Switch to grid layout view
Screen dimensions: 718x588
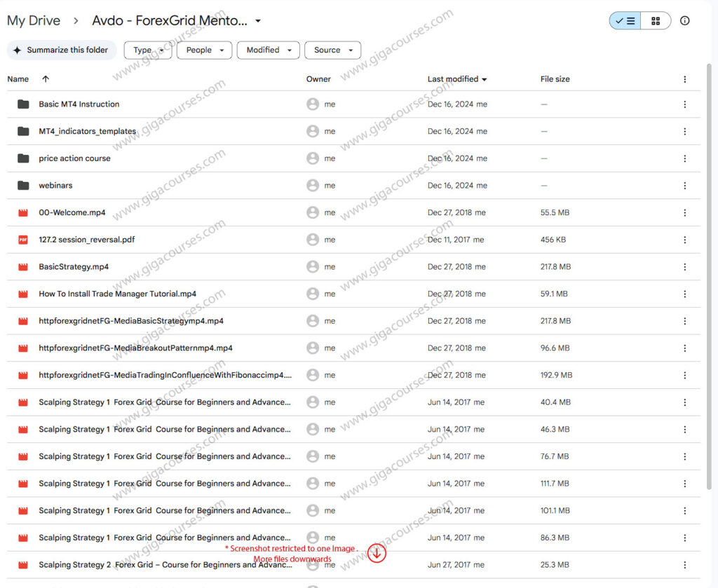tap(656, 21)
